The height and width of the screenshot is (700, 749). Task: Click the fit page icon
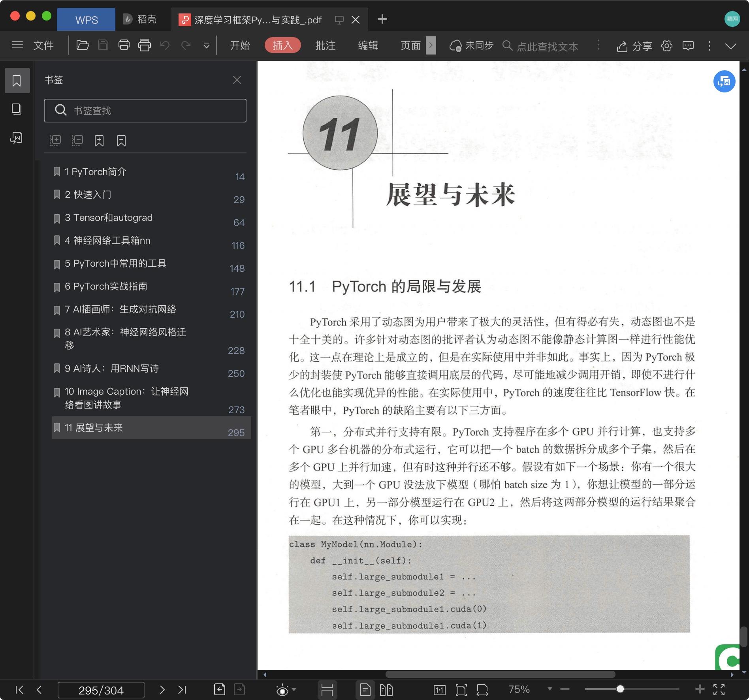pyautogui.click(x=461, y=690)
